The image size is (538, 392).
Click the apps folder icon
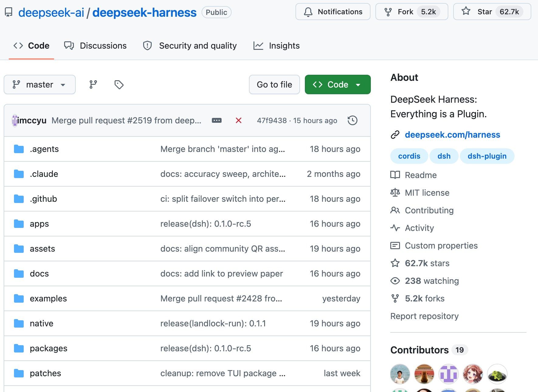click(x=19, y=224)
